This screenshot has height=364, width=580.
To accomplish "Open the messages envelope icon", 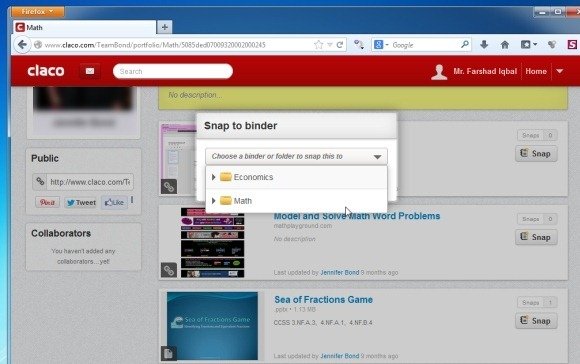I will tap(90, 71).
